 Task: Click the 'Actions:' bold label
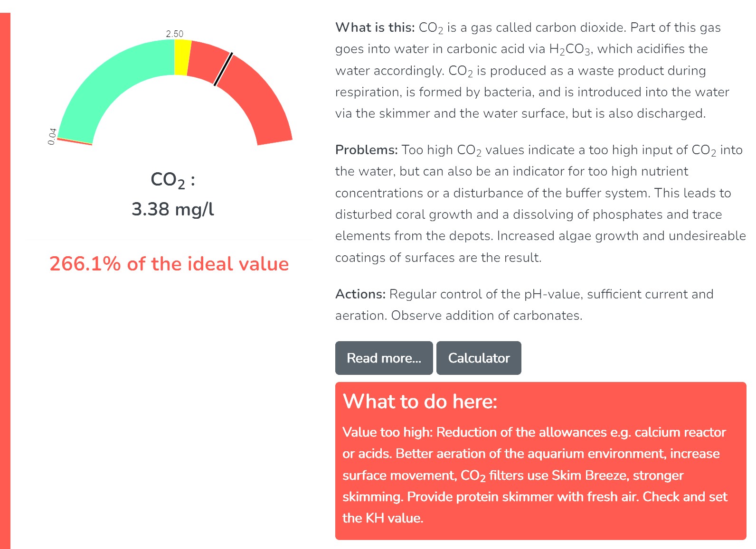tap(360, 294)
